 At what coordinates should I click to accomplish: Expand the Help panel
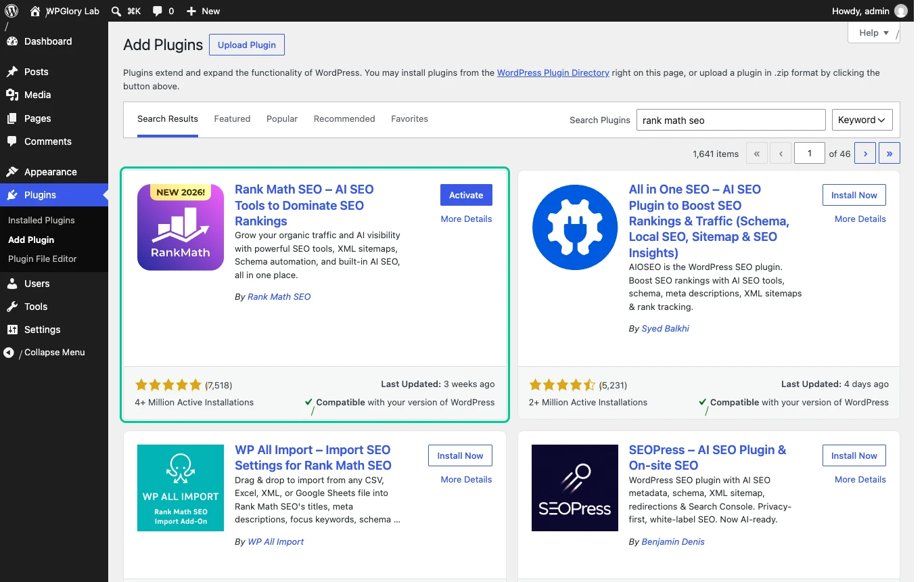tap(874, 32)
